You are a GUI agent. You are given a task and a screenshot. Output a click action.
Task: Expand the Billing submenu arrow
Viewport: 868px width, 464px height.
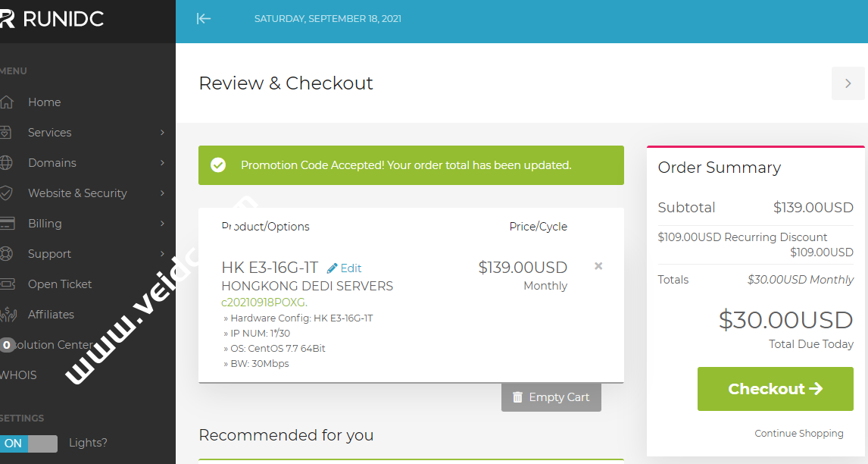coord(162,224)
